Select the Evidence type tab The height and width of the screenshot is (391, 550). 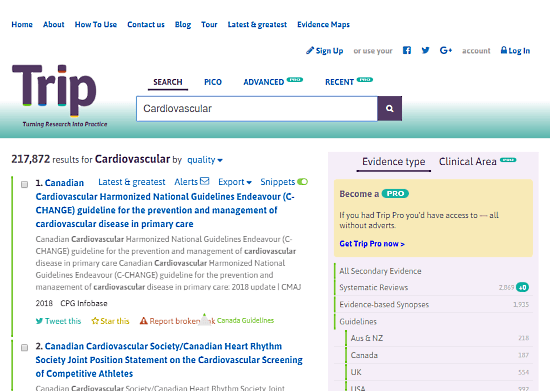point(394,162)
